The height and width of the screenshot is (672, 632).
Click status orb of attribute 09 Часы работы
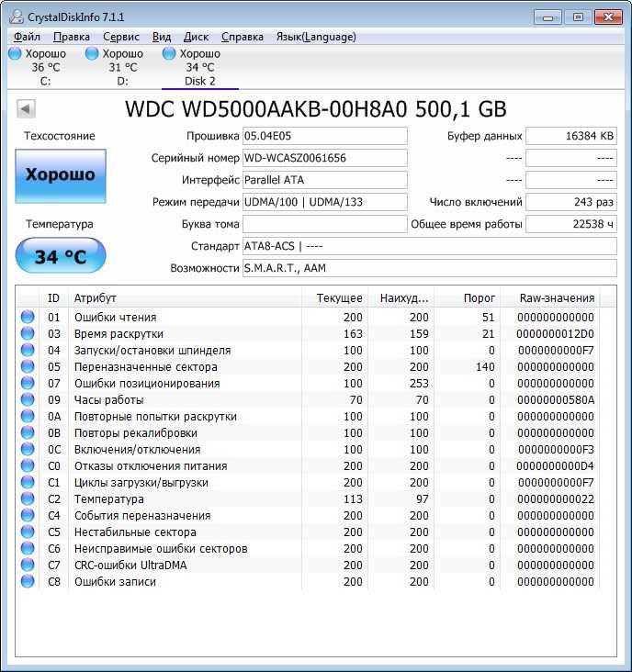click(x=28, y=399)
